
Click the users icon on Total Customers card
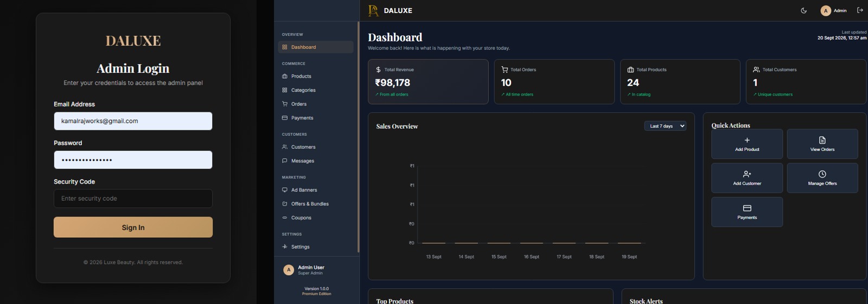pyautogui.click(x=756, y=69)
